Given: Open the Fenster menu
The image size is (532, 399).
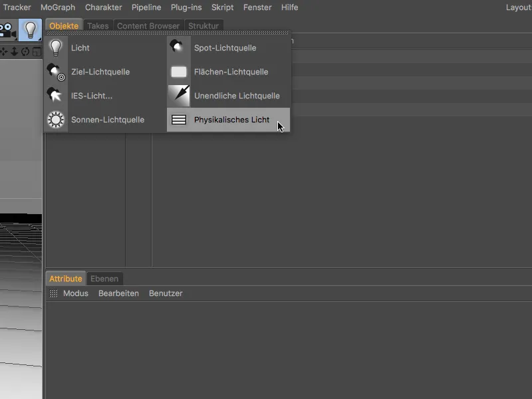Looking at the screenshot, I should coord(257,7).
